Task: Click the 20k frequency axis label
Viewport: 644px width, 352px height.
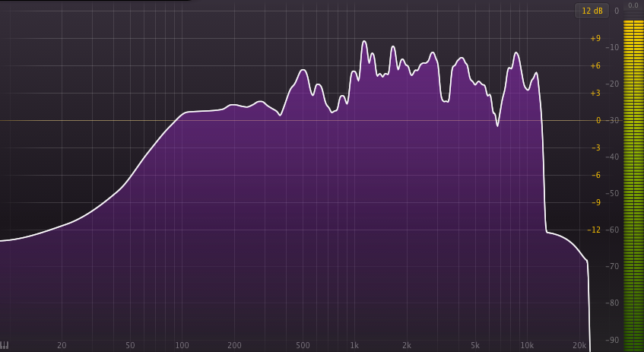Action: [579, 345]
